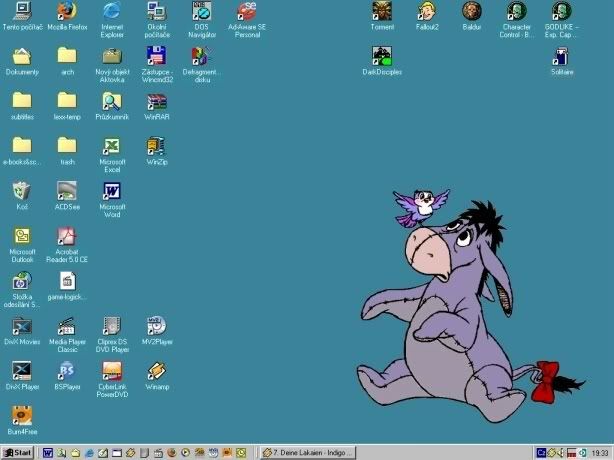Launch Acrobat Reader 5.0 CE
The image size is (614, 460).
67,245
